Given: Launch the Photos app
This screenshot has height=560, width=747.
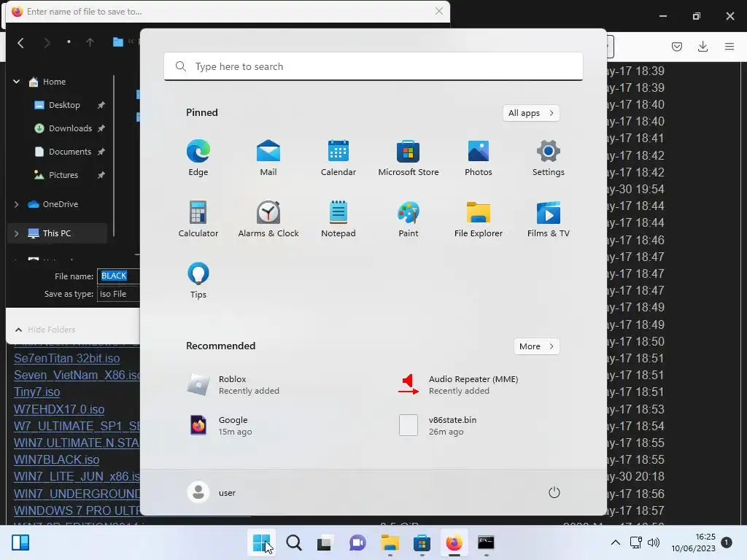Looking at the screenshot, I should 479,157.
